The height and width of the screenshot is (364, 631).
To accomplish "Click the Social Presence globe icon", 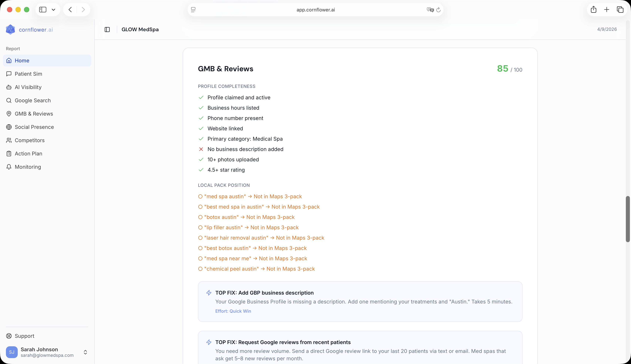I will click(x=9, y=127).
